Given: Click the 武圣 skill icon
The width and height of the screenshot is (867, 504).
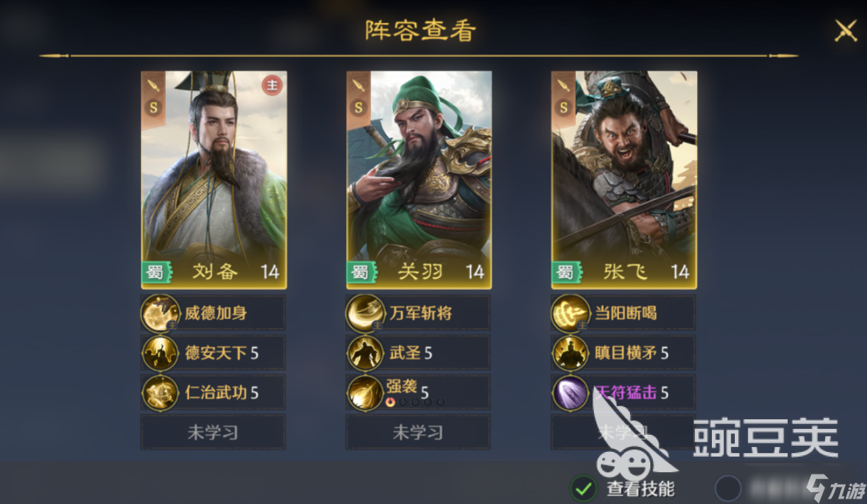Looking at the screenshot, I should pos(366,353).
